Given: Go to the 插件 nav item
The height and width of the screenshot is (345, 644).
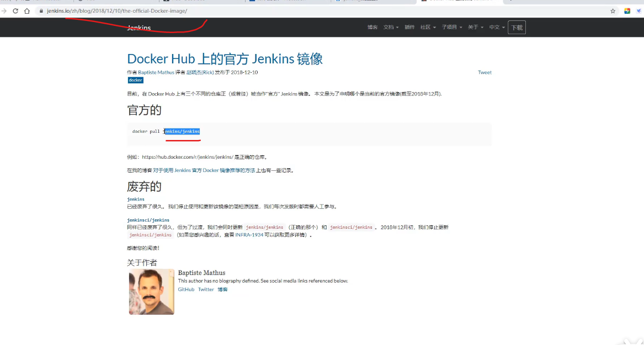Looking at the screenshot, I should (x=409, y=27).
